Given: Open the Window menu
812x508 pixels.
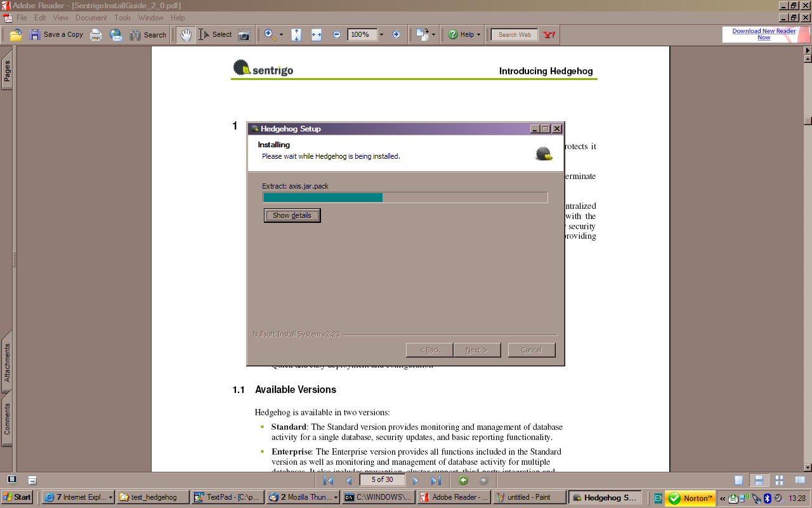Looking at the screenshot, I should point(150,18).
